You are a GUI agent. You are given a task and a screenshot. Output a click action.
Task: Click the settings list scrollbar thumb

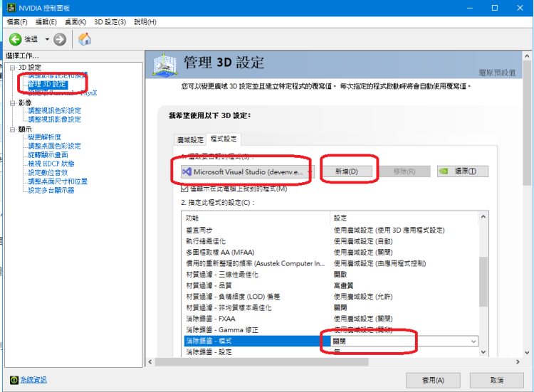[x=483, y=282]
